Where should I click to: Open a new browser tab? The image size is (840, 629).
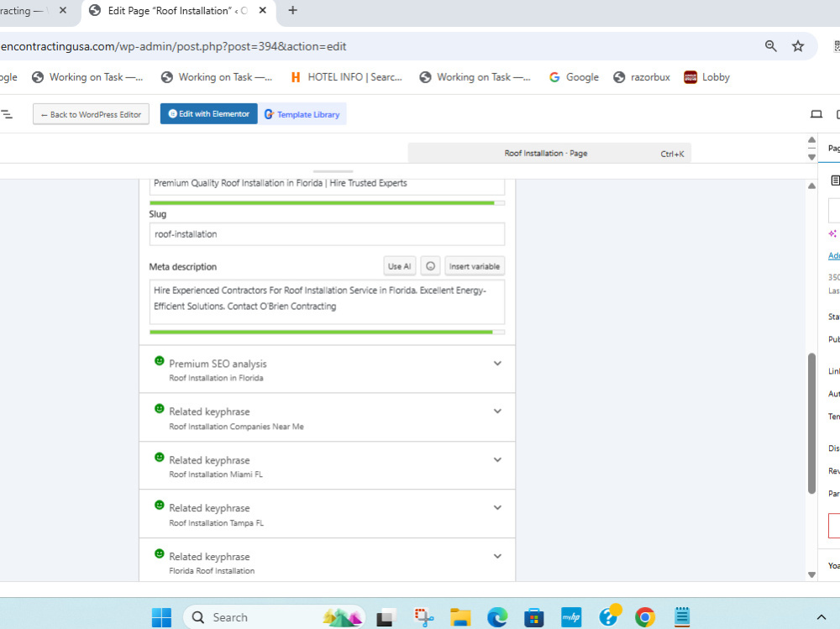292,10
